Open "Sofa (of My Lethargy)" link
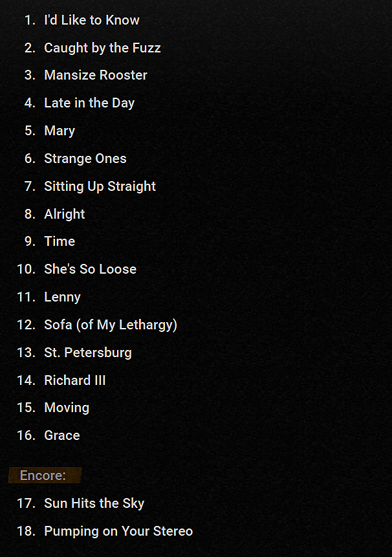The height and width of the screenshot is (557, 392). (111, 325)
